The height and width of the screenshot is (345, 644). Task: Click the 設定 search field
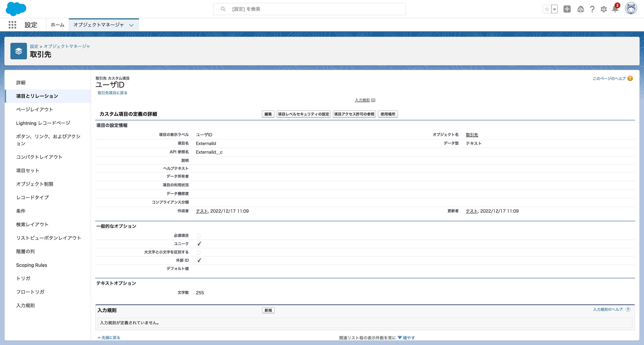click(x=309, y=9)
